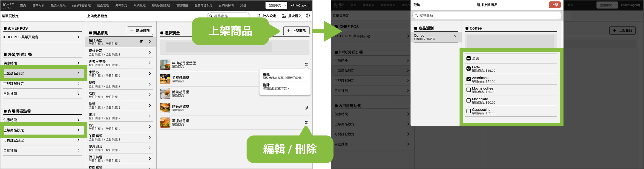Screen dimensions: 644x169
Task: Expand the 現烤吐司 category row
Action: click(x=150, y=52)
